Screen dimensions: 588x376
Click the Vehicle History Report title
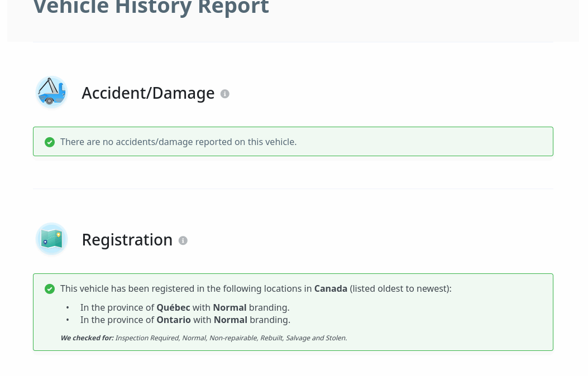[x=151, y=7]
